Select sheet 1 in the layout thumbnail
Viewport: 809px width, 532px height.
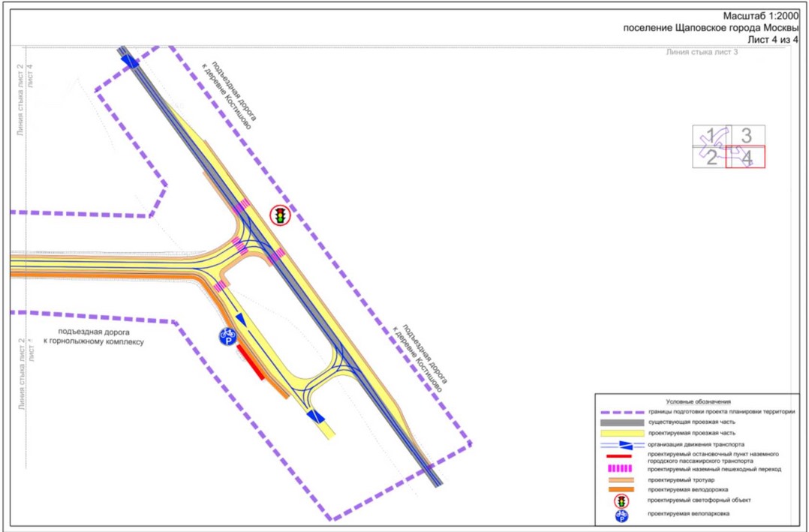pos(711,136)
